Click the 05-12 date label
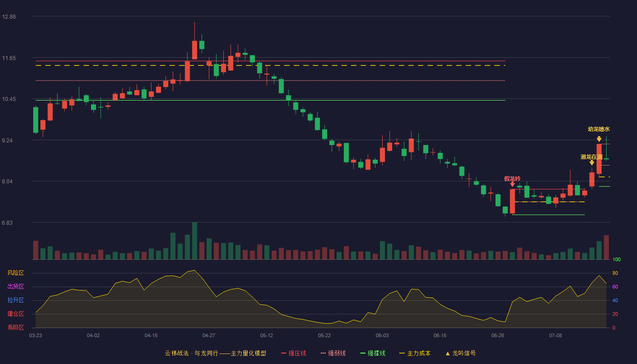The image size is (637, 364). tap(267, 335)
